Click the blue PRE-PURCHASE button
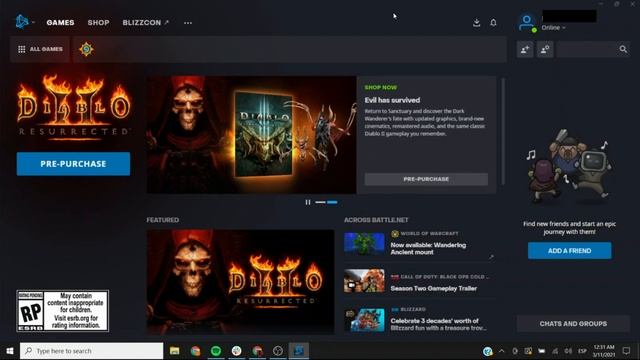 (73, 164)
